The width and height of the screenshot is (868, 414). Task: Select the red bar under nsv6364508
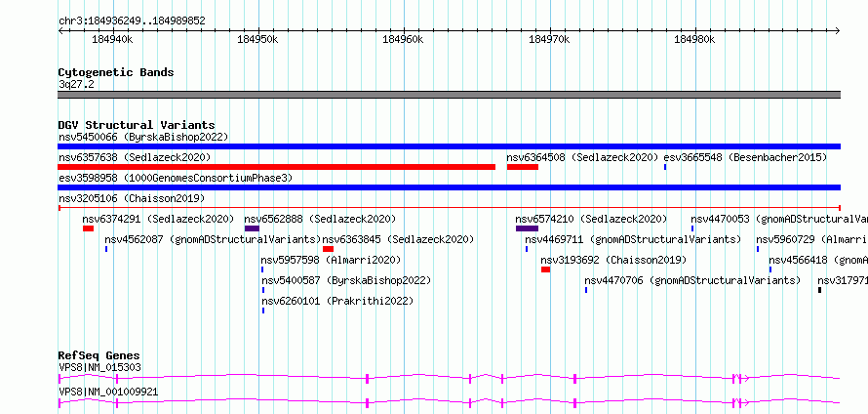pos(523,167)
